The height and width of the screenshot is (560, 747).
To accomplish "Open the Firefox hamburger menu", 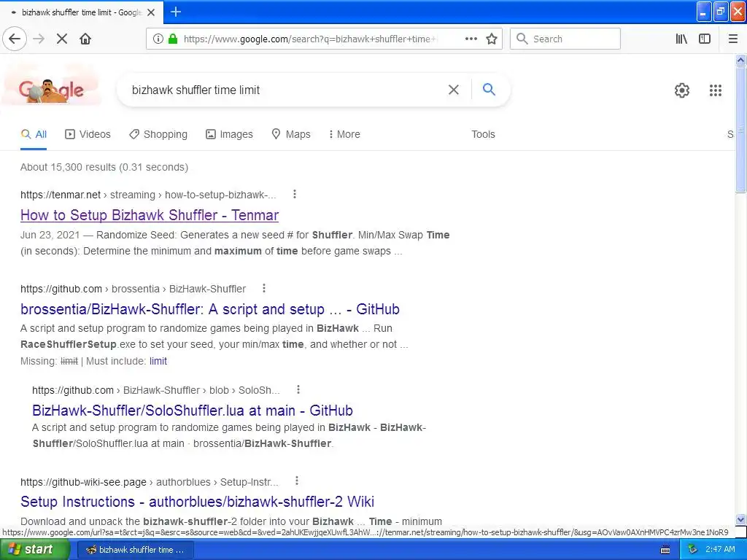I will (732, 39).
